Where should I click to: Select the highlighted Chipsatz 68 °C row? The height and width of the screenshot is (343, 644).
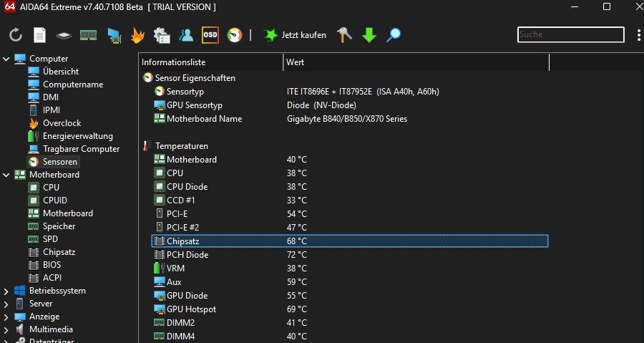pyautogui.click(x=350, y=241)
